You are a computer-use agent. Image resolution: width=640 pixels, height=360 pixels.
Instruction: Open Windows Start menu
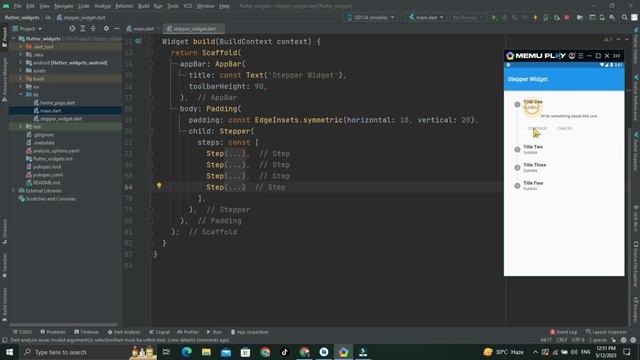[x=9, y=352]
